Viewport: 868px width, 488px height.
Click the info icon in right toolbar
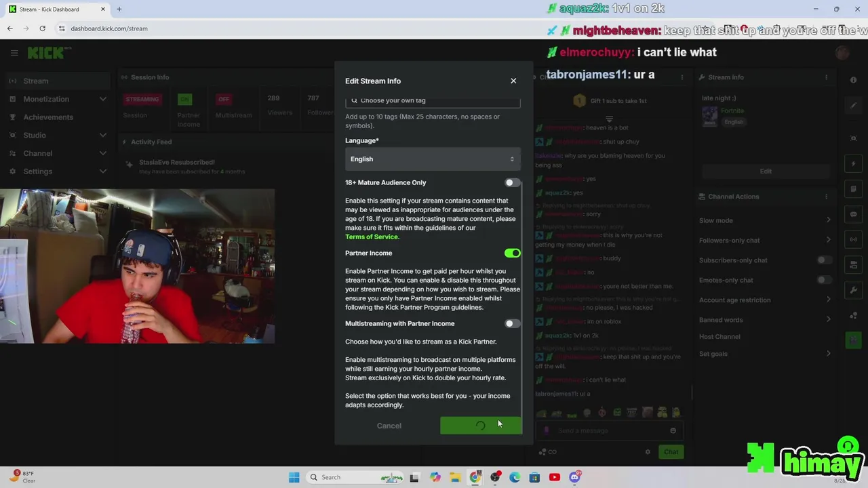click(x=854, y=80)
